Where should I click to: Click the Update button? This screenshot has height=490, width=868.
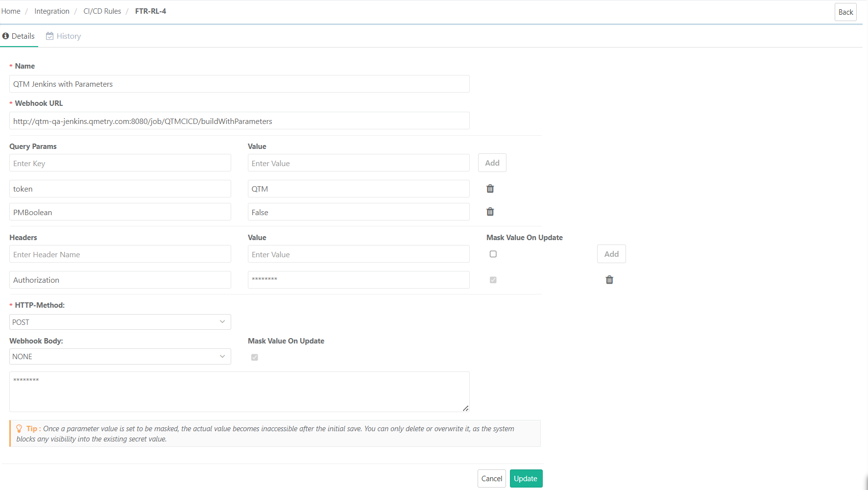click(526, 478)
